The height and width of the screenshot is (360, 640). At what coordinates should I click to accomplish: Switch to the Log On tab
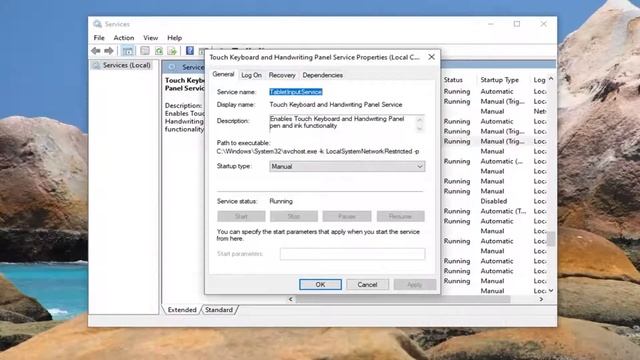click(251, 75)
